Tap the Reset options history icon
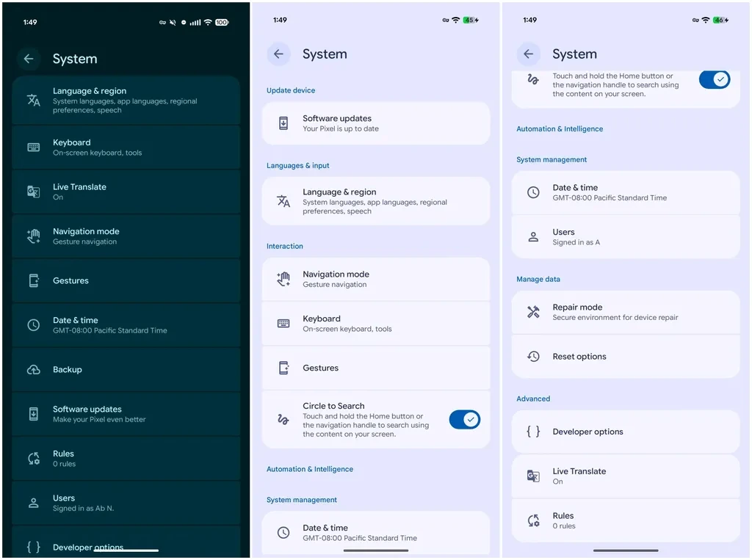752x560 pixels. point(533,357)
